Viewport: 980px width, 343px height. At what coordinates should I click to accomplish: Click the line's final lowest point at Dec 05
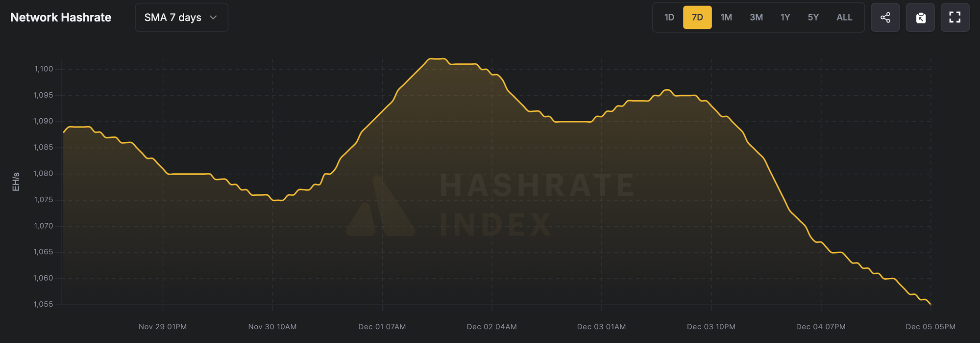click(x=930, y=304)
